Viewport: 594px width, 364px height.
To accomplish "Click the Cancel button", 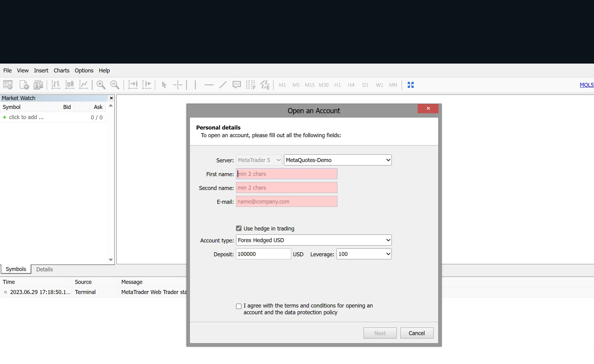I will pyautogui.click(x=417, y=333).
